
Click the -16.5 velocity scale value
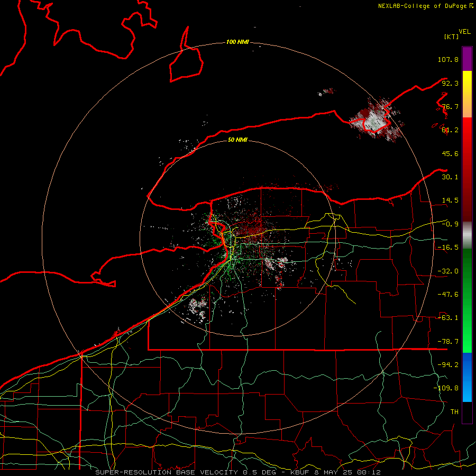tap(448, 248)
